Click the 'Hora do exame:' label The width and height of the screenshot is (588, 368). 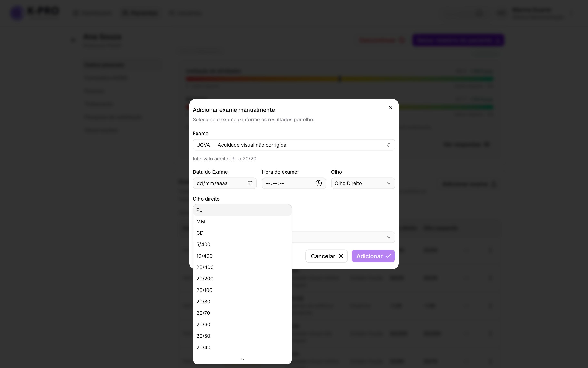[280, 172]
